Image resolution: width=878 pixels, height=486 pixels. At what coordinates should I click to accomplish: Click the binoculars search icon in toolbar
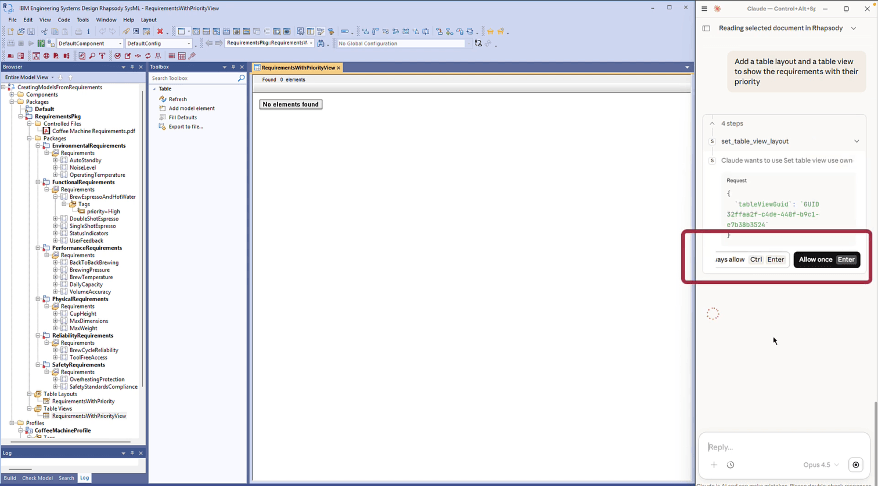click(x=320, y=43)
